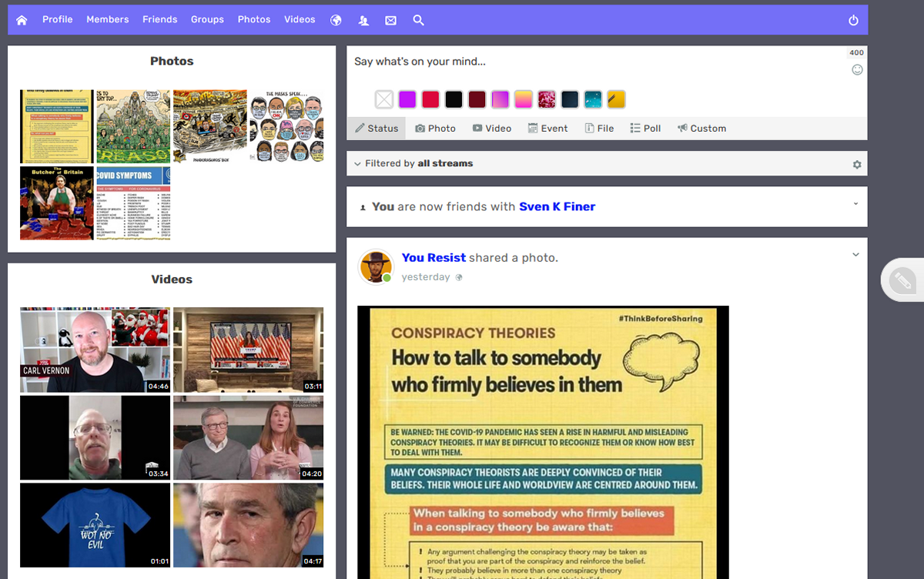Choose the red status background

[x=430, y=99]
